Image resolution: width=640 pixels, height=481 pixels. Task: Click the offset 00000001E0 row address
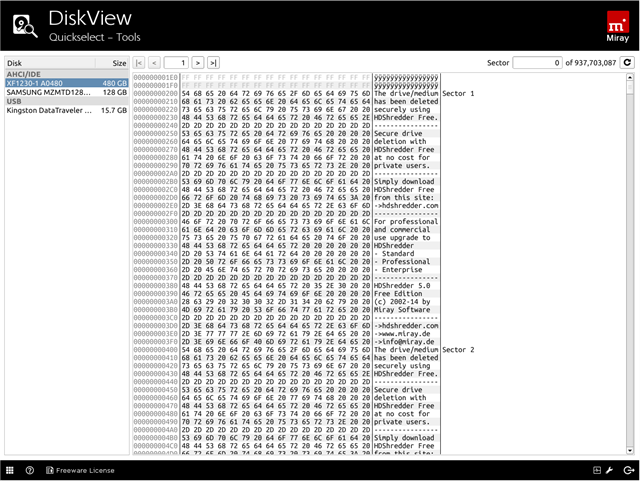click(156, 78)
